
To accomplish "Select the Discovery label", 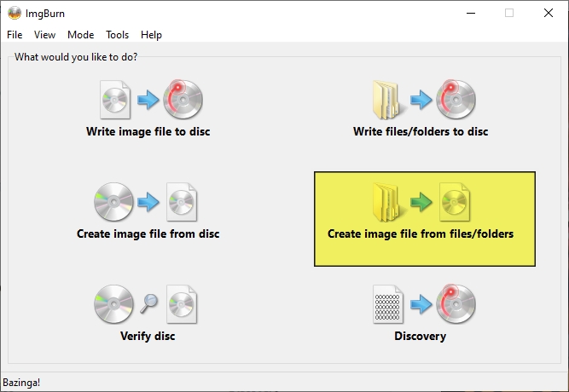I will pyautogui.click(x=421, y=336).
